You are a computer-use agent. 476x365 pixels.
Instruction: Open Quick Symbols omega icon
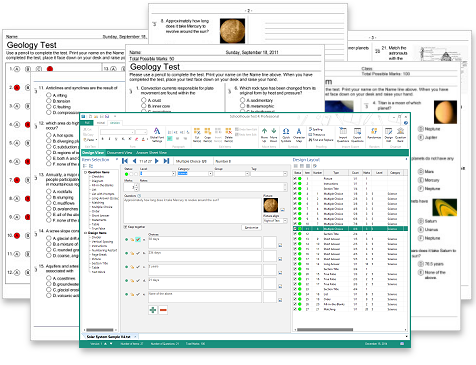(x=286, y=135)
